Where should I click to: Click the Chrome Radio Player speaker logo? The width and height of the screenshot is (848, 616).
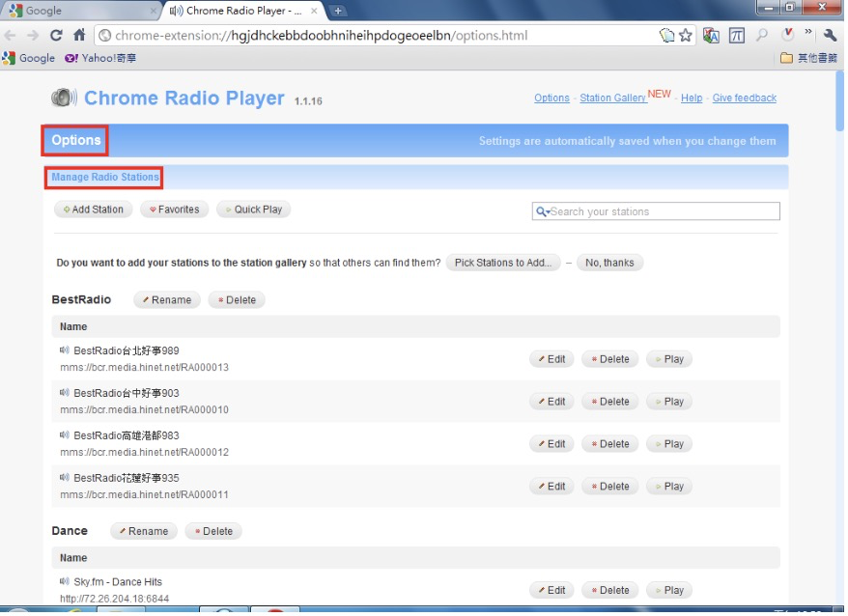(x=64, y=98)
